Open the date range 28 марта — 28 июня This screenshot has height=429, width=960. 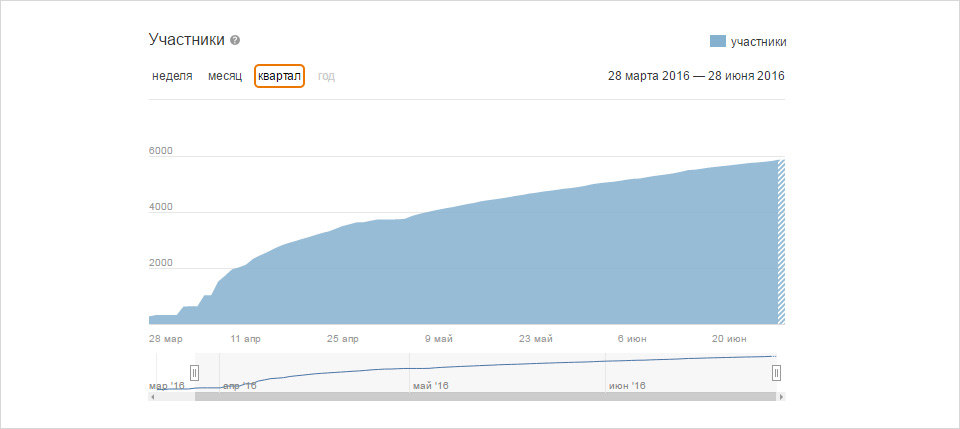coord(696,76)
